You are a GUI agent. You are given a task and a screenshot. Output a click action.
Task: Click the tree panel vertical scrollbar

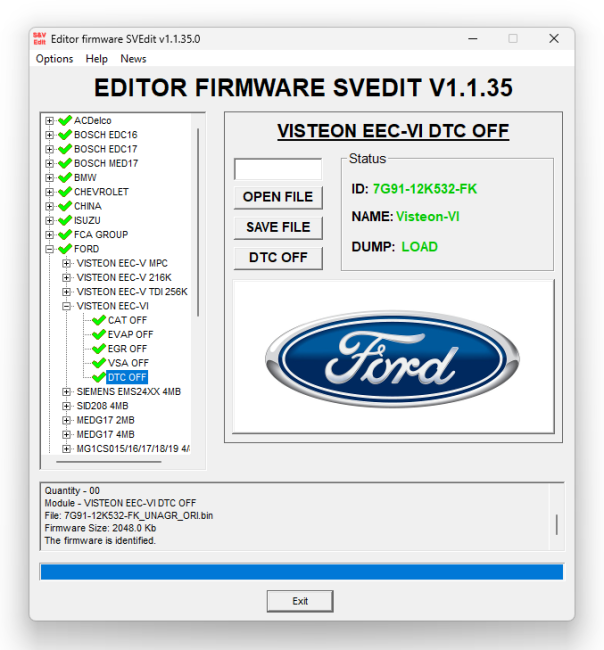(x=198, y=222)
